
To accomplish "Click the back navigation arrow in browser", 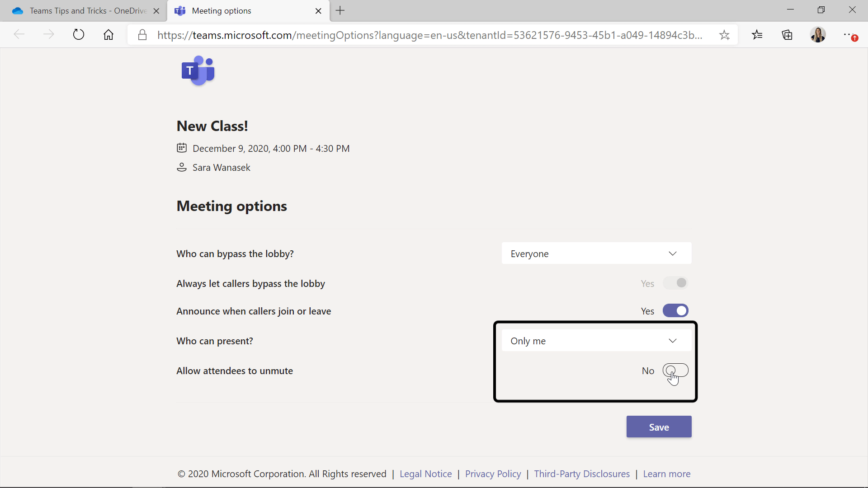I will [x=19, y=34].
